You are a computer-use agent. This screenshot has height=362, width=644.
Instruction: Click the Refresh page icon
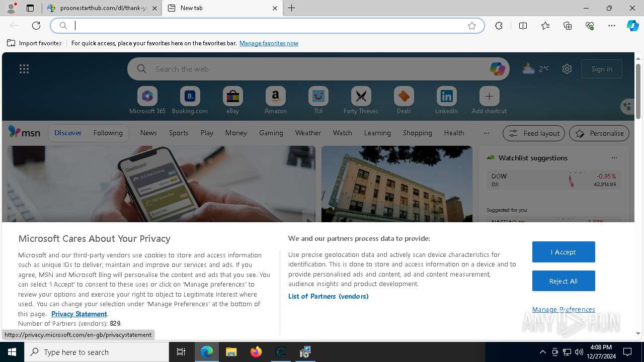click(x=36, y=26)
